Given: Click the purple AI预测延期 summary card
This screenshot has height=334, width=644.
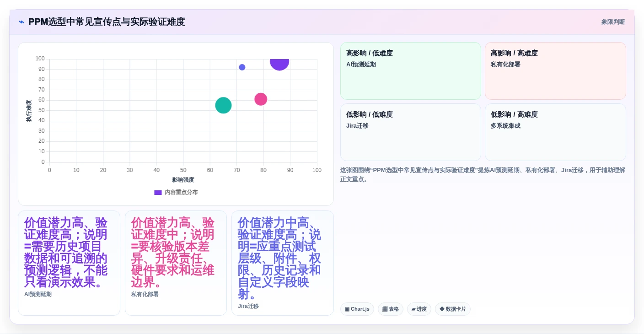Looking at the screenshot, I should click(69, 263).
